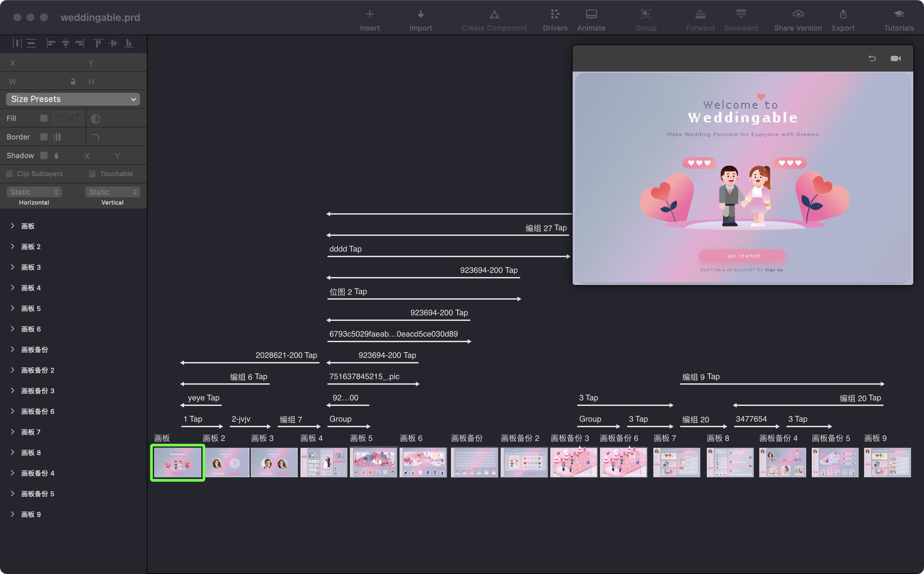Click preview window restart arrow icon

(872, 58)
